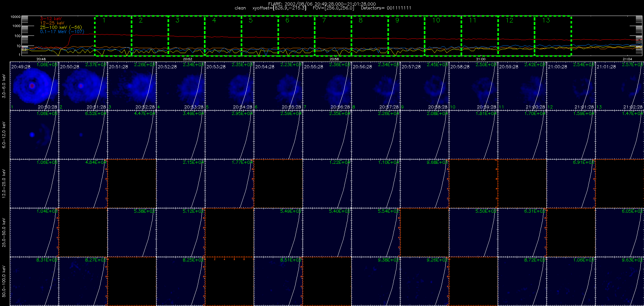Click the yellow '25-100 keV (-56)' legend entry
The height and width of the screenshot is (306, 644).
(61, 27)
